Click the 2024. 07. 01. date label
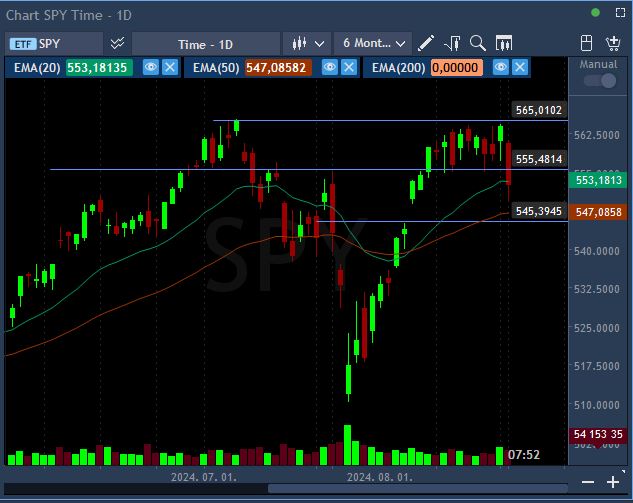 click(204, 477)
